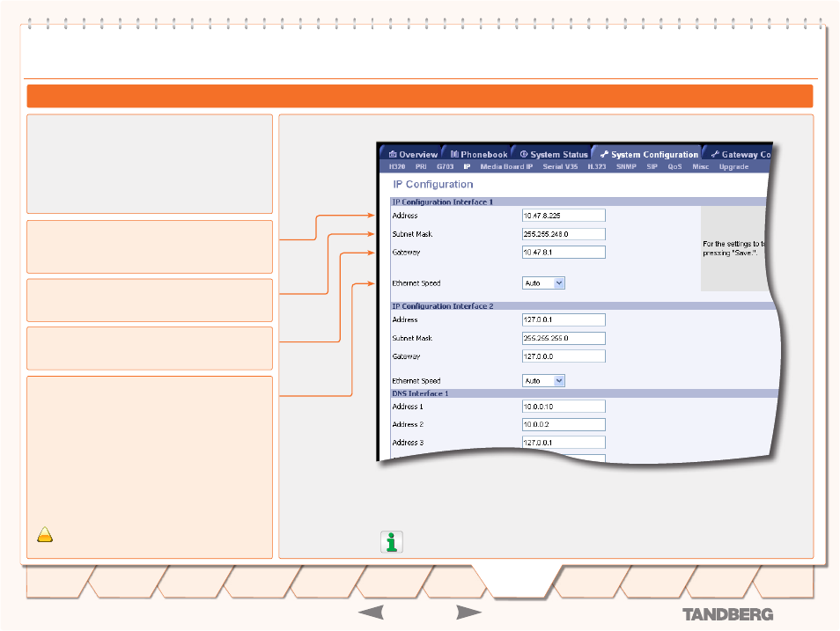This screenshot has height=631, width=840.
Task: Open the Phonebook tab
Action: 478,154
